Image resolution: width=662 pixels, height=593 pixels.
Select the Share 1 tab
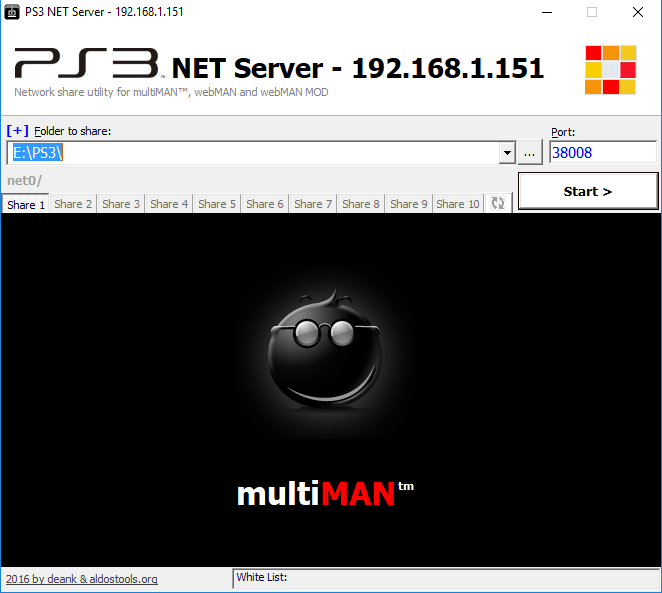(26, 204)
